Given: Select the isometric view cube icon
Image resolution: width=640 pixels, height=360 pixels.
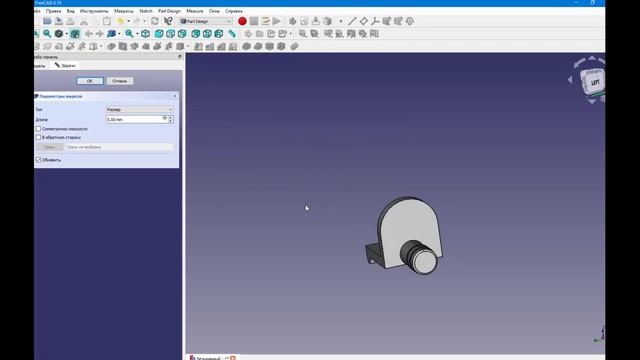Looking at the screenshot, I should tap(145, 34).
